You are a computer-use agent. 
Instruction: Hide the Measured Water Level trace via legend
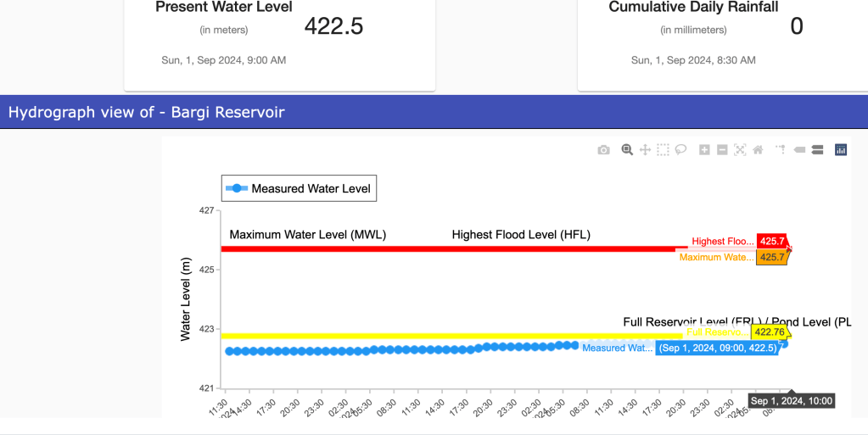click(x=298, y=188)
